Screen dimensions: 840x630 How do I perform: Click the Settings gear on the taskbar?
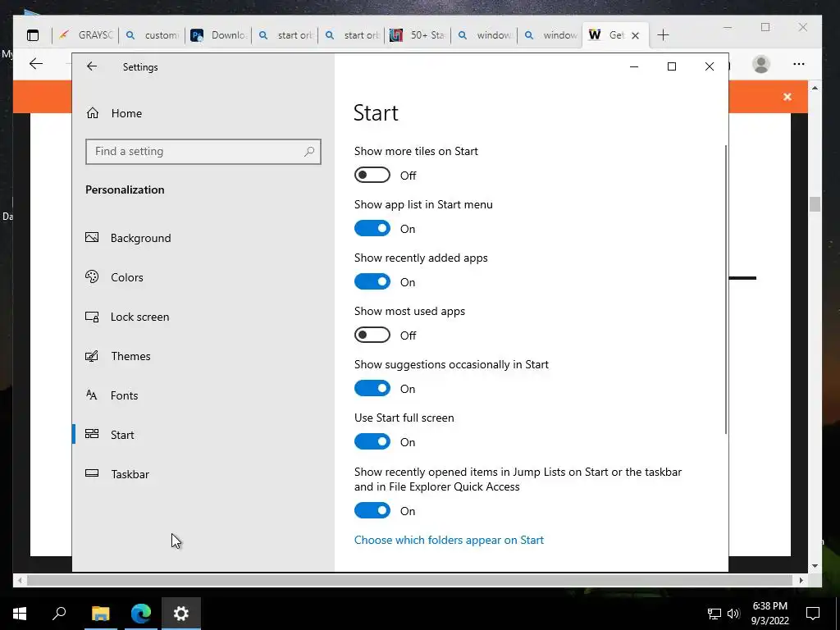pyautogui.click(x=181, y=614)
